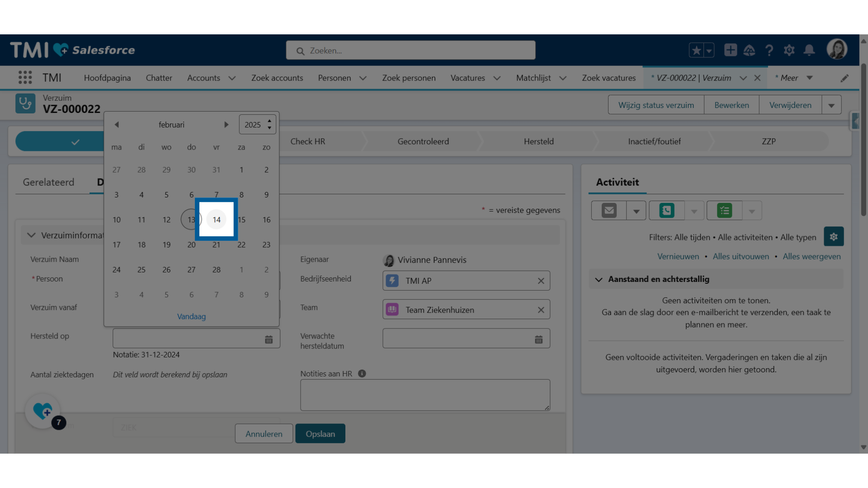The height and width of the screenshot is (488, 868).
Task: Expand more actions dropdown beside Verwijderen
Action: [831, 105]
